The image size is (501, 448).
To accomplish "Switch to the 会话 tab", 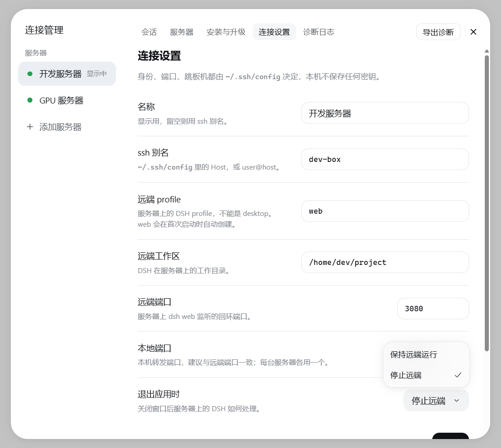I will [x=149, y=32].
